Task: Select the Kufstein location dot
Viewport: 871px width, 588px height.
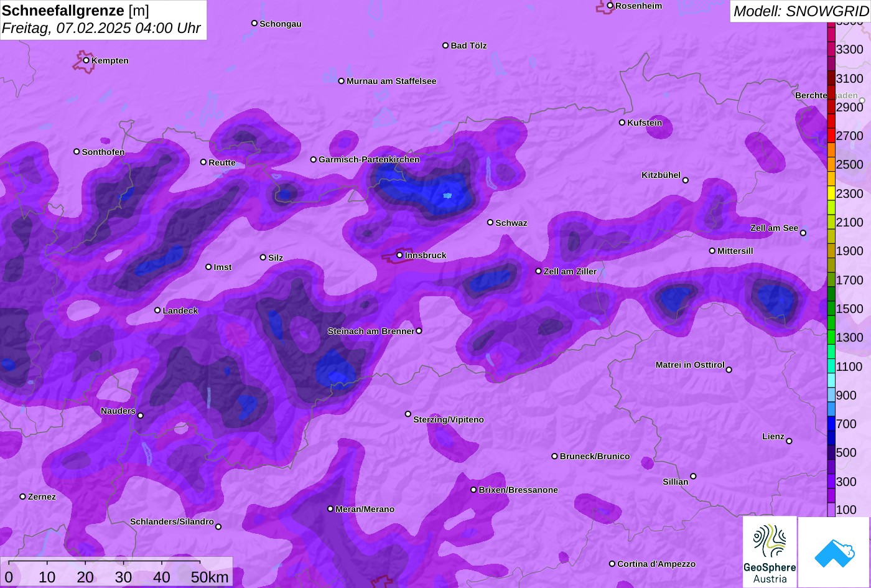Action: coord(622,123)
